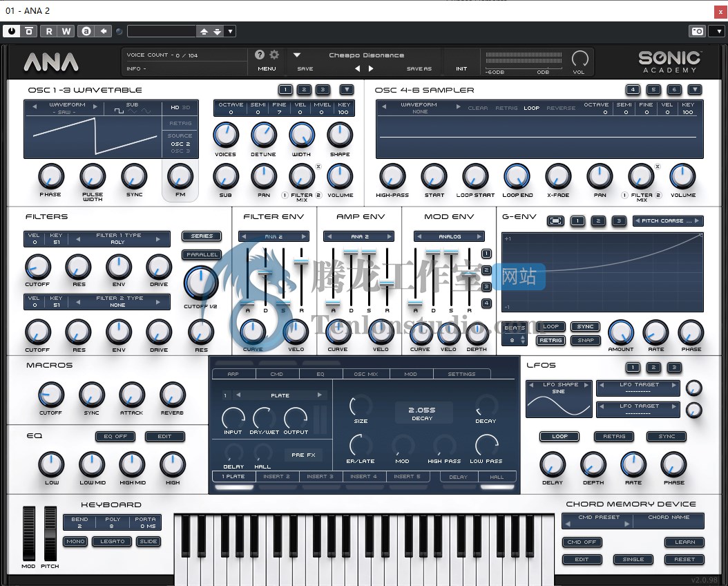Toggle sampler REVERSE option
The height and width of the screenshot is (586, 728).
[x=561, y=108]
